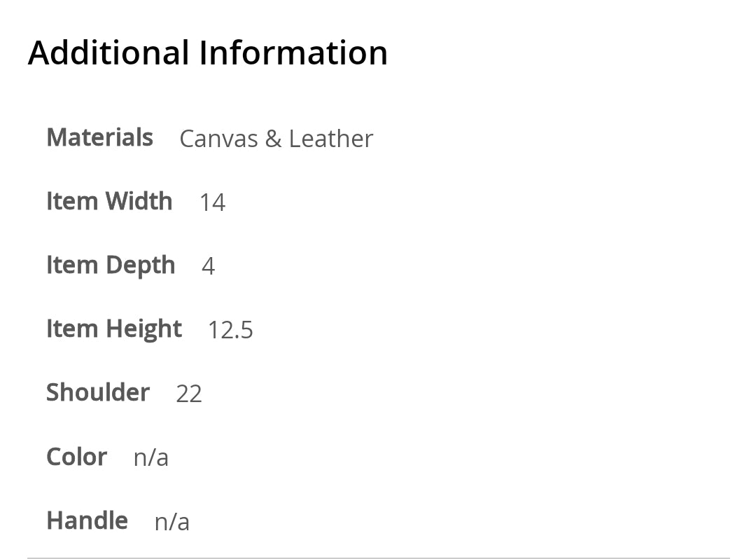Click the word 'Depth' in Item Depth
The image size is (756, 559).
coord(140,265)
